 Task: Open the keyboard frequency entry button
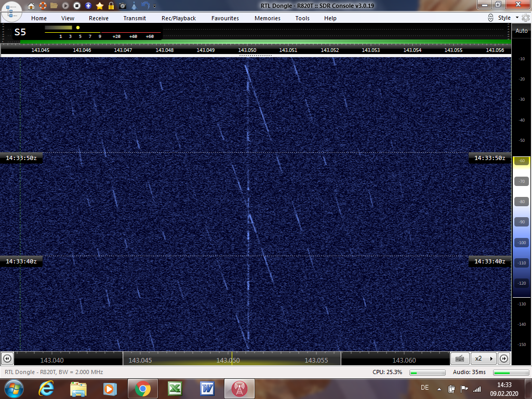point(460,358)
